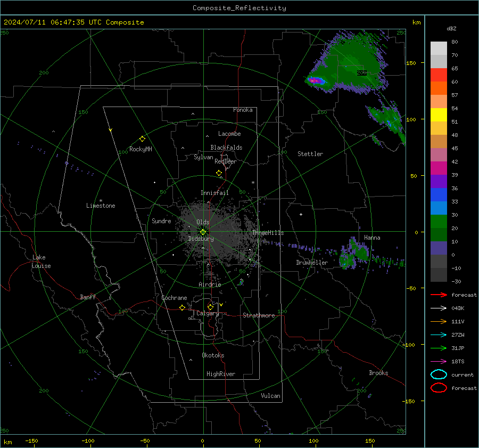The image size is (479, 448).
Task: Click the yellow 54 dBZ color swatch
Action: [x=439, y=115]
